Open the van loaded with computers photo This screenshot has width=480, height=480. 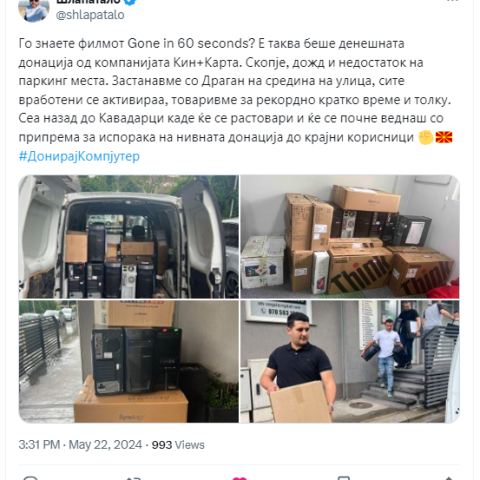129,236
